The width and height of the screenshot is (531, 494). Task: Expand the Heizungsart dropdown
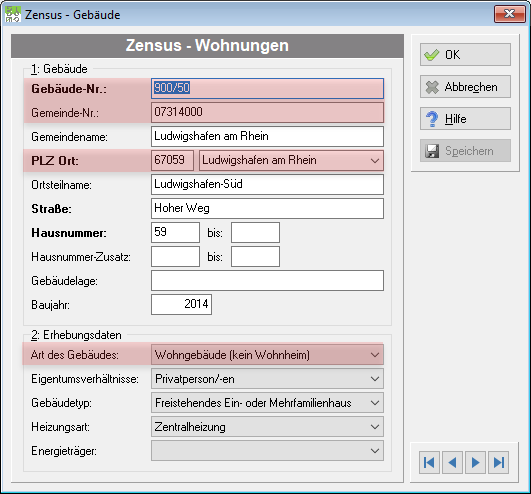point(375,427)
